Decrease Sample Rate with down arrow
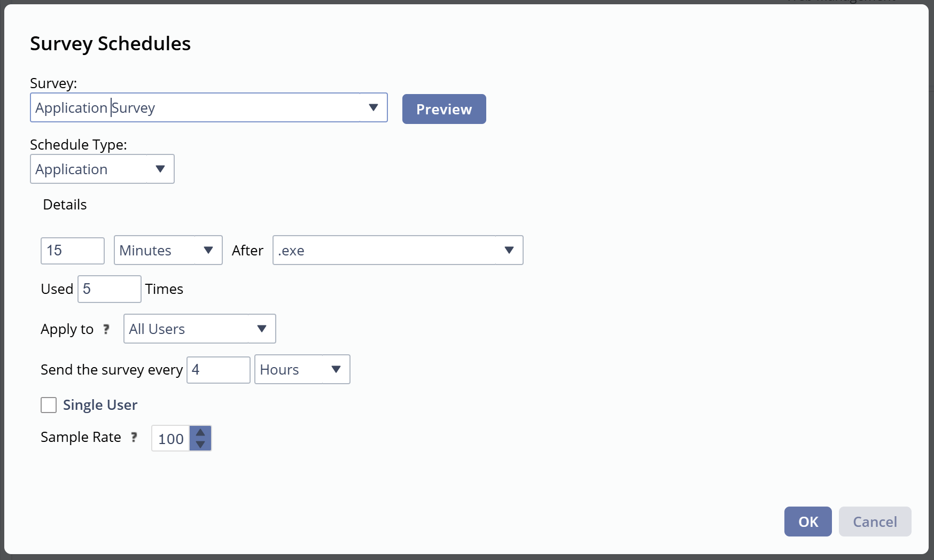This screenshot has width=934, height=560. coord(200,445)
